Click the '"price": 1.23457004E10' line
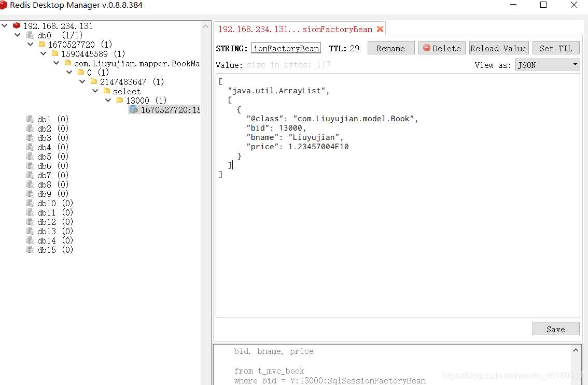The width and height of the screenshot is (588, 385). pos(298,147)
